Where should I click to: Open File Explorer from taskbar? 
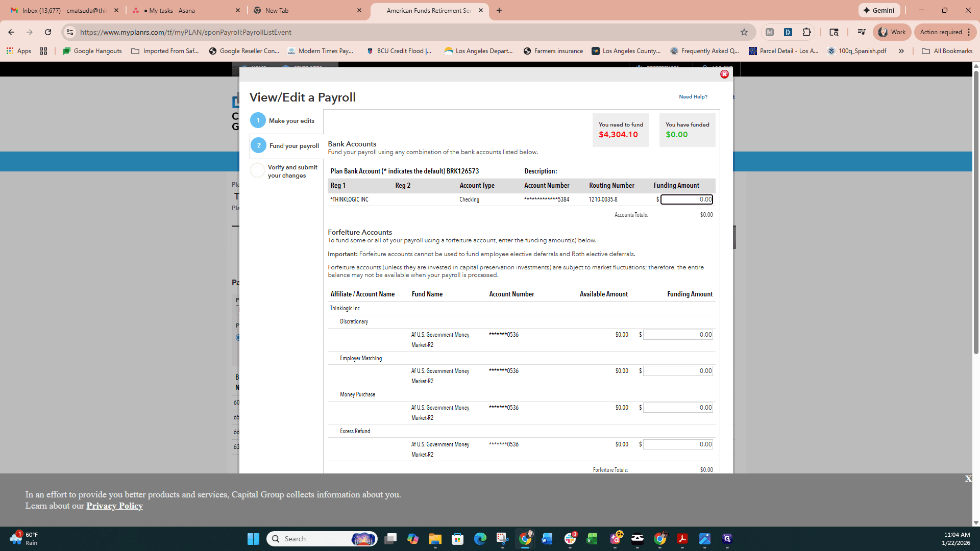[x=435, y=539]
